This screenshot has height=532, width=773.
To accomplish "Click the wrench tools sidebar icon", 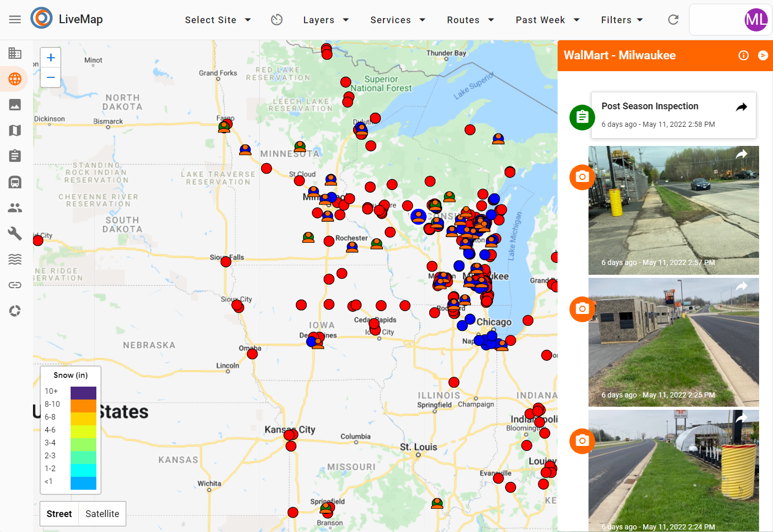I will pyautogui.click(x=15, y=234).
